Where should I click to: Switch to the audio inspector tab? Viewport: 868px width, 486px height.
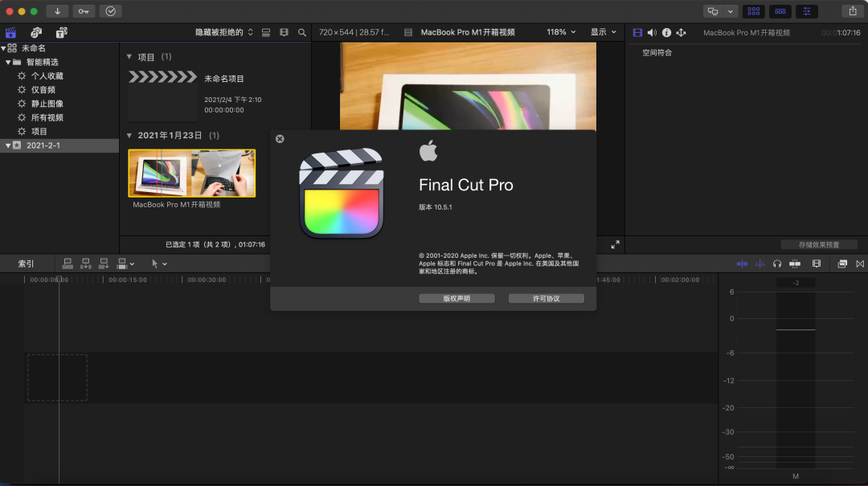coord(652,33)
